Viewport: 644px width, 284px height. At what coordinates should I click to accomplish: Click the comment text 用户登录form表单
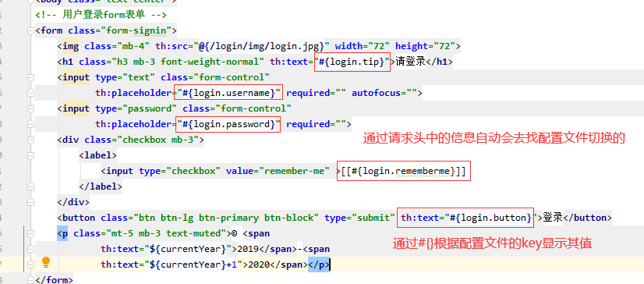tap(104, 15)
